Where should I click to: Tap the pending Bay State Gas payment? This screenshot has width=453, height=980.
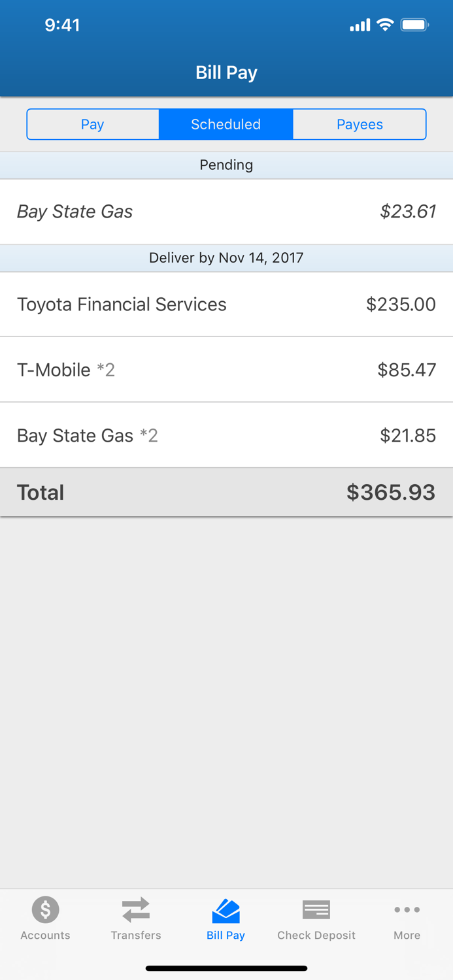(226, 212)
